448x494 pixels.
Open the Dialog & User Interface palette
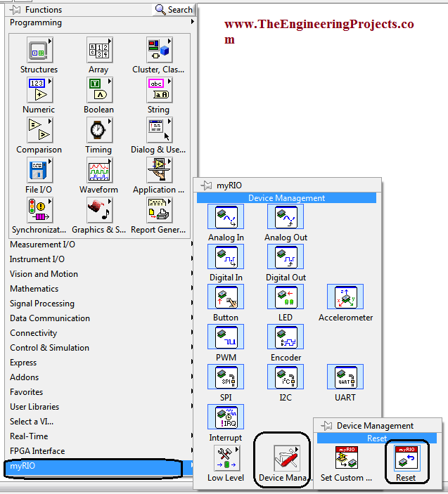(x=159, y=130)
